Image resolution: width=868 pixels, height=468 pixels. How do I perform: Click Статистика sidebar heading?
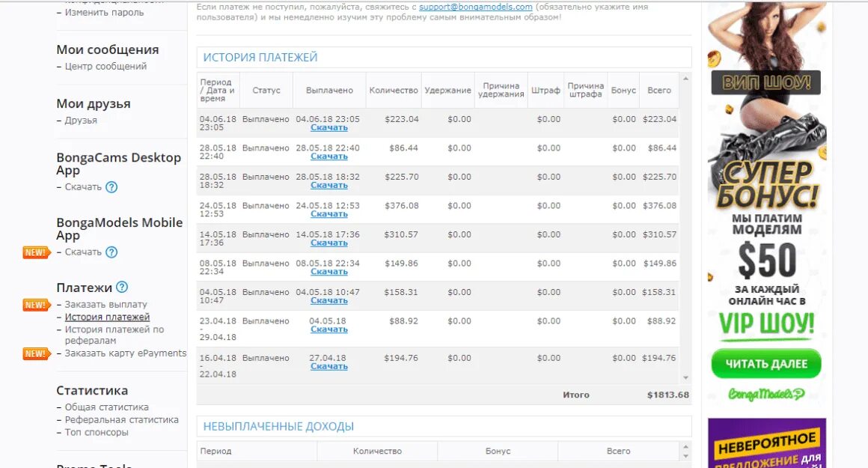tap(92, 390)
